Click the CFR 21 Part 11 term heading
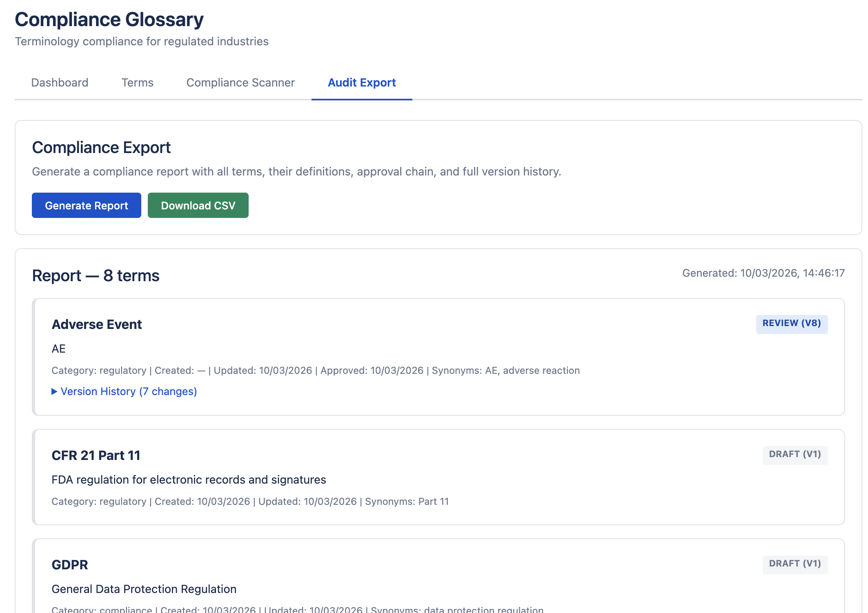Image resolution: width=868 pixels, height=613 pixels. (96, 455)
